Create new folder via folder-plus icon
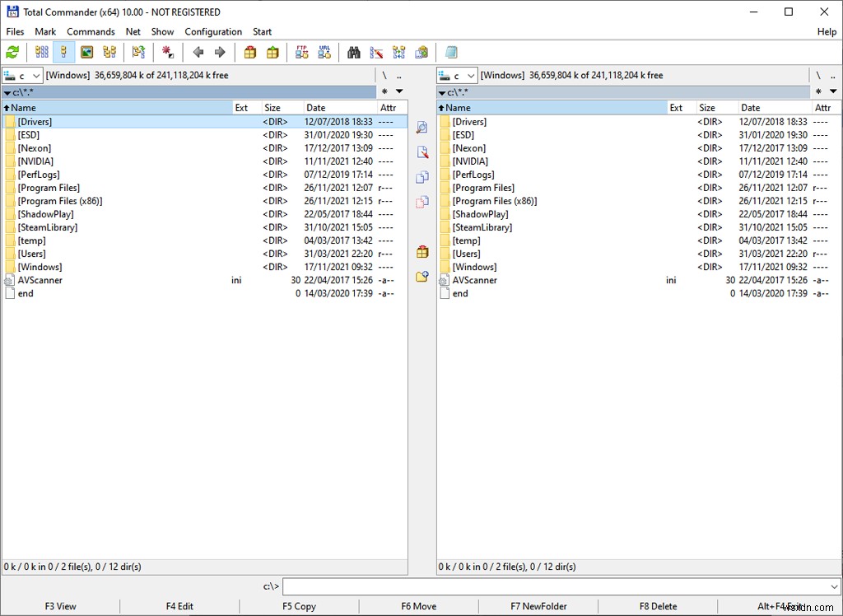843x616 pixels. tap(422, 277)
